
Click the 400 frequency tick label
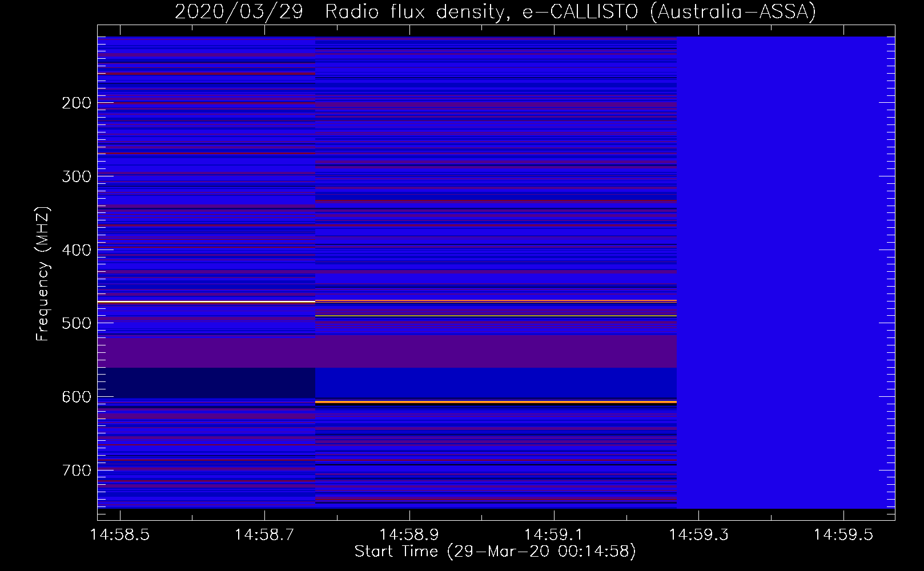77,250
